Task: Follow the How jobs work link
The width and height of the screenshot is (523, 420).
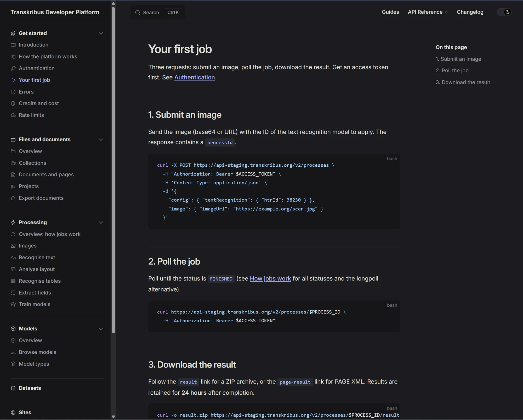Action: (270, 279)
